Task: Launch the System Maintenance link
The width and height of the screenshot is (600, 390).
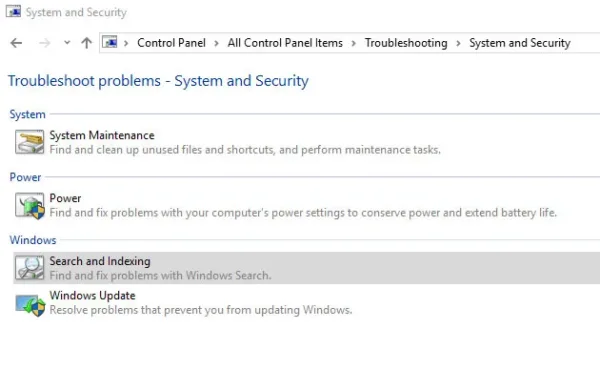Action: [x=102, y=135]
